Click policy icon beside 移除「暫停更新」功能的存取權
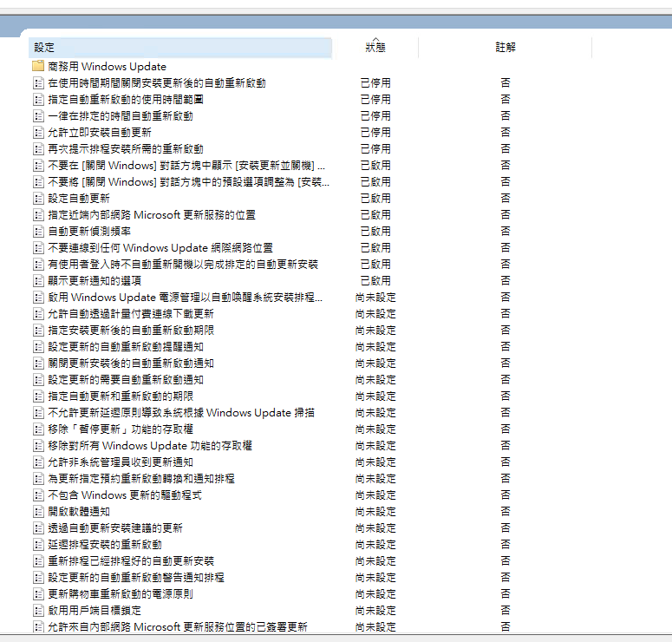672x642 pixels. tap(38, 429)
